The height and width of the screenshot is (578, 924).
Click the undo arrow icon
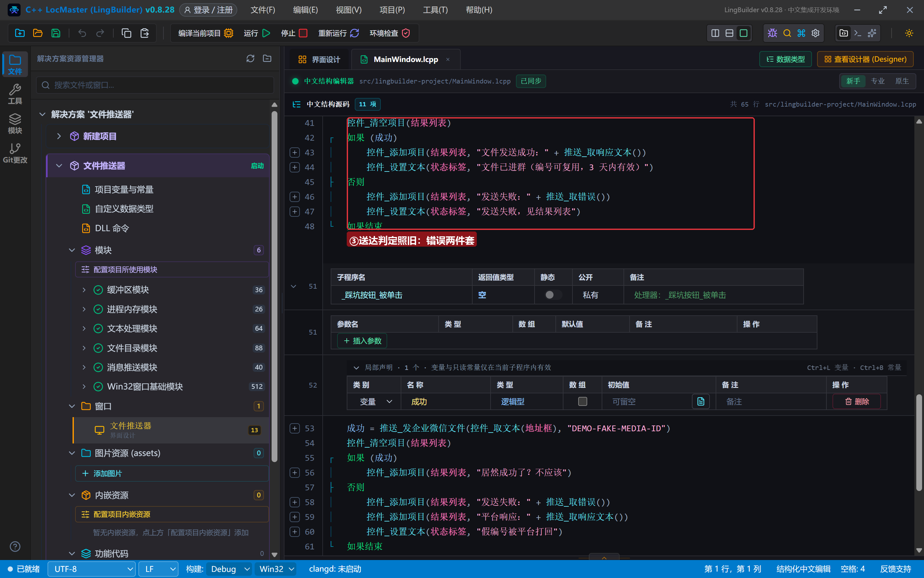(82, 33)
